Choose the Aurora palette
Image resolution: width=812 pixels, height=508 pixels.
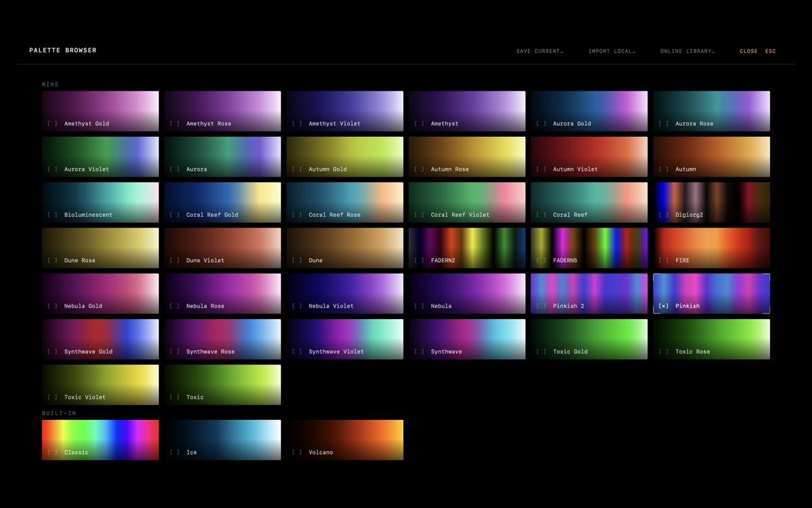click(x=223, y=156)
